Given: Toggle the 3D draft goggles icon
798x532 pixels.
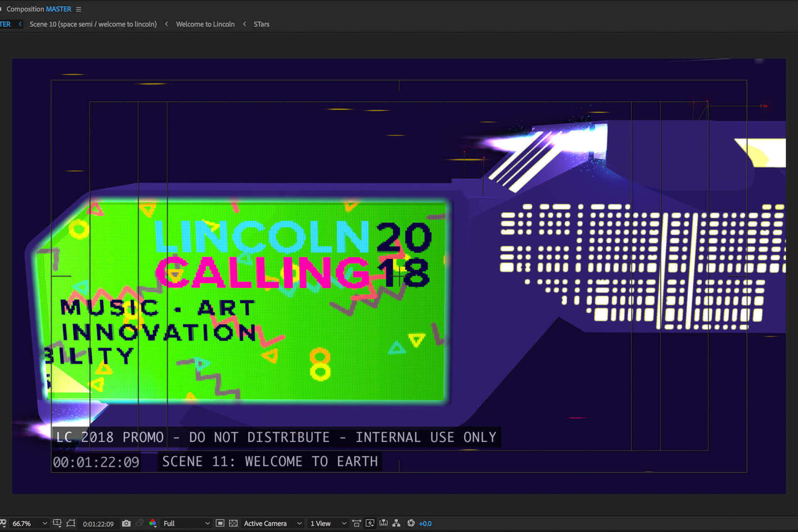Looking at the screenshot, I should pos(3,523).
